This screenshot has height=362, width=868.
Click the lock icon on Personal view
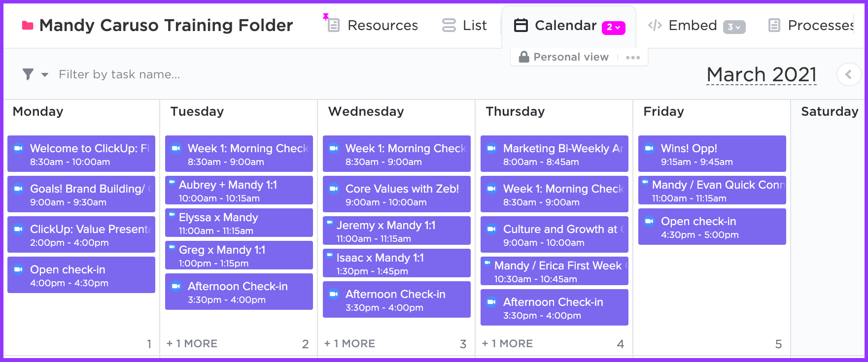tap(524, 57)
